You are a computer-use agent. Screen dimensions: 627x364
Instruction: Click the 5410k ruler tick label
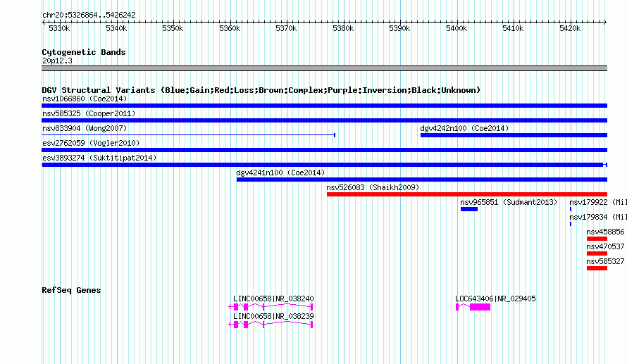(x=513, y=28)
